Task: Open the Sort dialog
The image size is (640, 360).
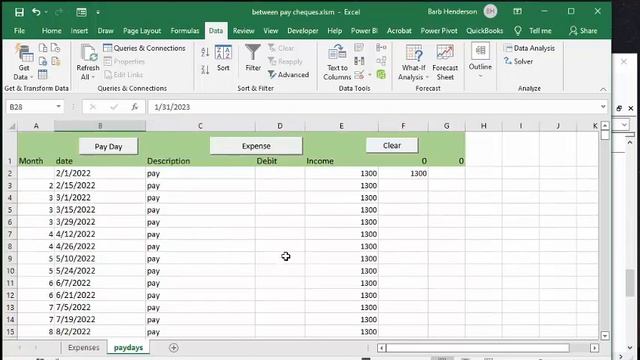Action: click(x=223, y=58)
